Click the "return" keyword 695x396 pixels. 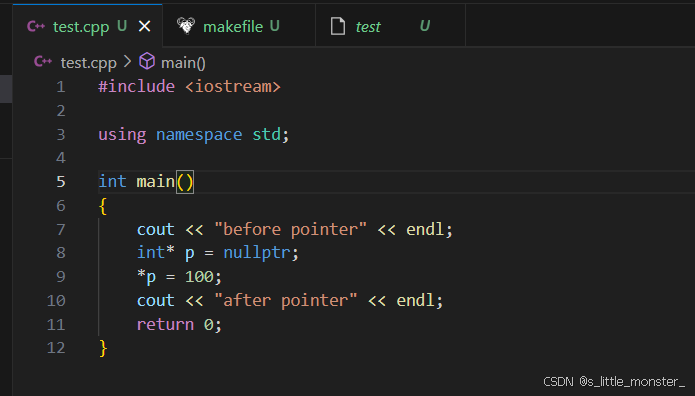pyautogui.click(x=165, y=325)
